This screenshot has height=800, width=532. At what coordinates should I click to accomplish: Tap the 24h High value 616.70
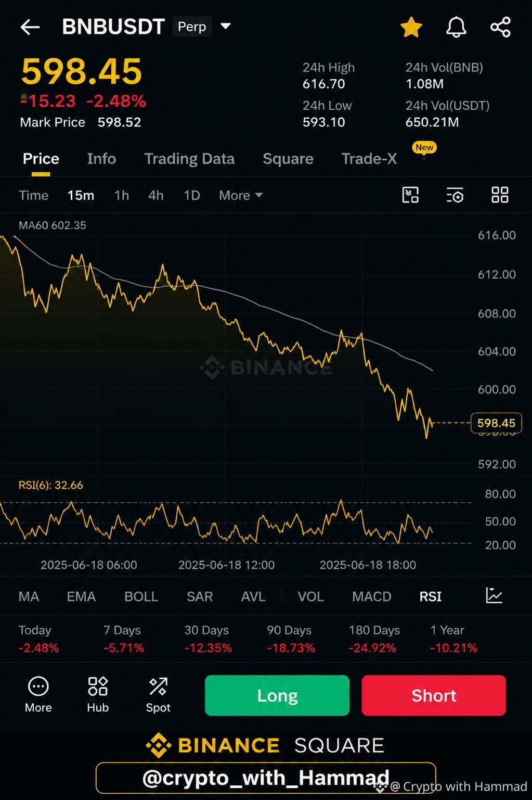[x=323, y=84]
